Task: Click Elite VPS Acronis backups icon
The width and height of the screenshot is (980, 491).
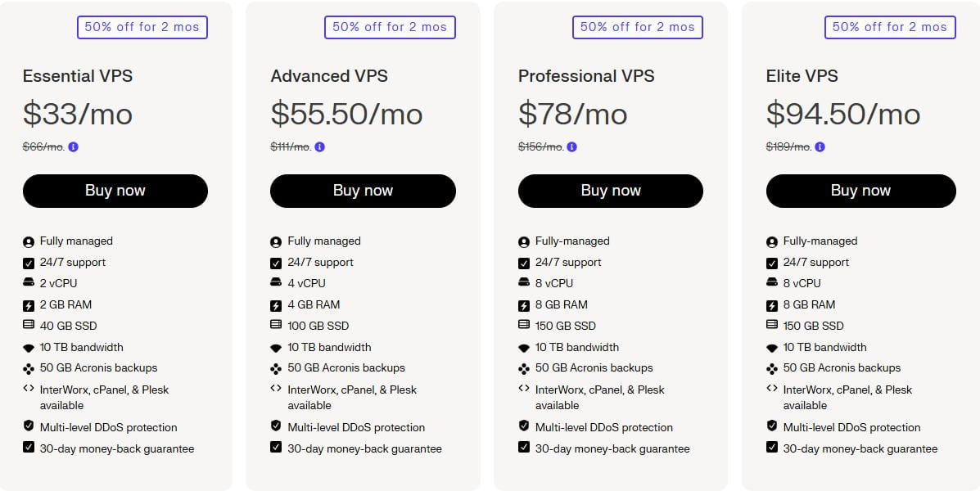Action: coord(771,368)
